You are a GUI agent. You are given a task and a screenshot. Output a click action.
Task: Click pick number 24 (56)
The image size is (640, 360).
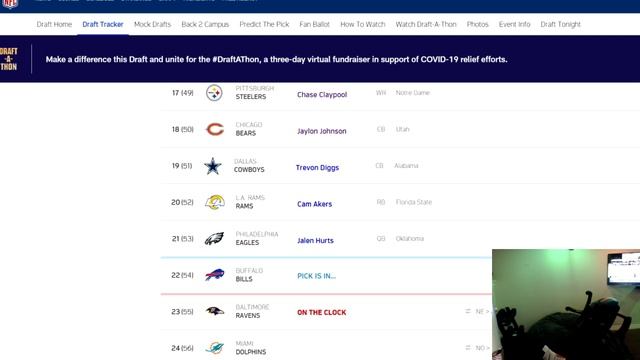point(182,348)
